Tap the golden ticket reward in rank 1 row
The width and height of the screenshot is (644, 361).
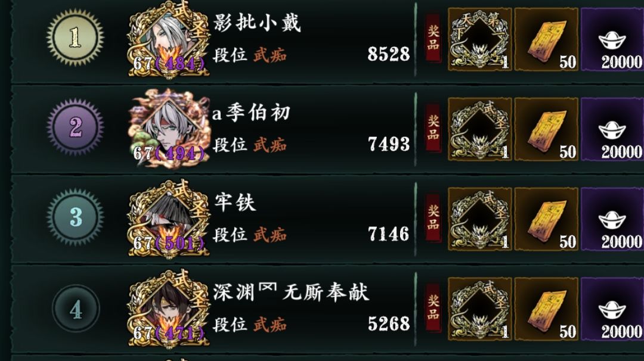(x=546, y=39)
